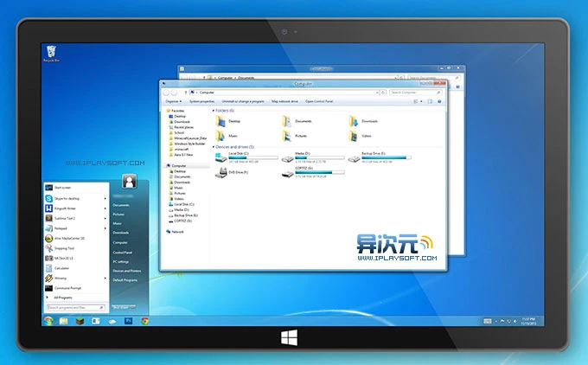Viewport: 588px width, 365px height.
Task: Open the Desktop folder in Computer window
Action: (228, 122)
